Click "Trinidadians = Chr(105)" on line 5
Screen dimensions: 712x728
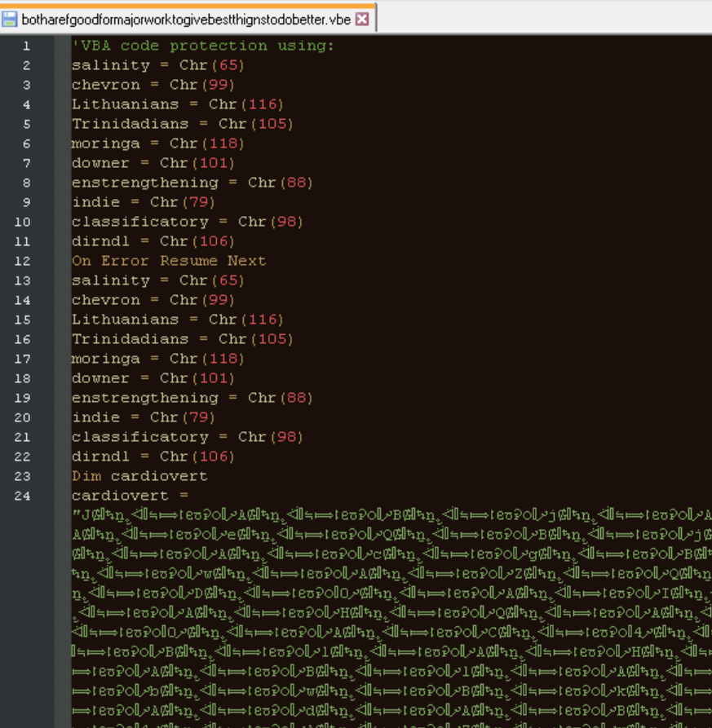click(x=183, y=123)
